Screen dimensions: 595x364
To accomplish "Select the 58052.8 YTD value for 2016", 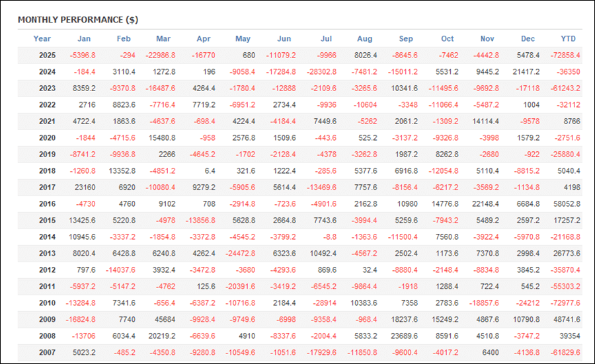I will [566, 204].
